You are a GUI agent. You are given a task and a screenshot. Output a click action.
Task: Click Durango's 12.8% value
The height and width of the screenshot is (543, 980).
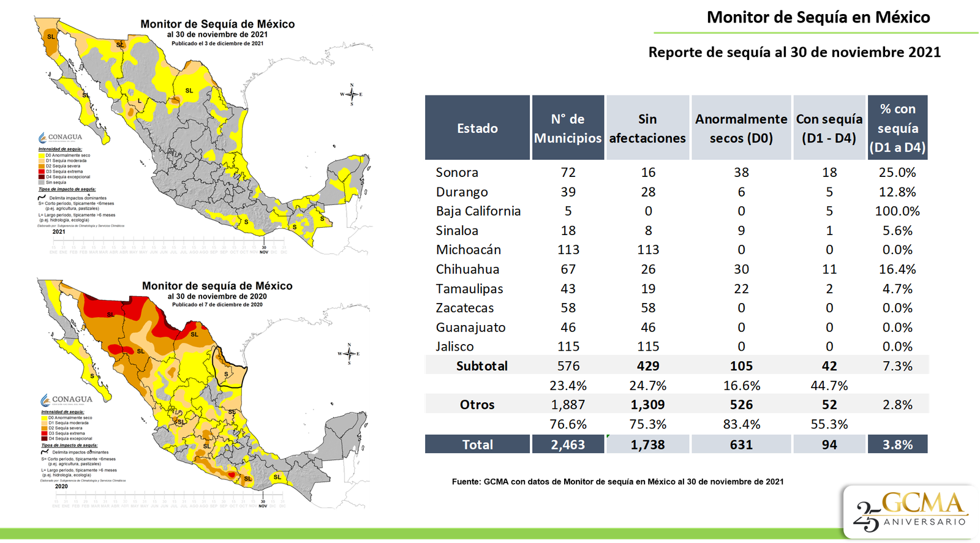click(x=897, y=192)
